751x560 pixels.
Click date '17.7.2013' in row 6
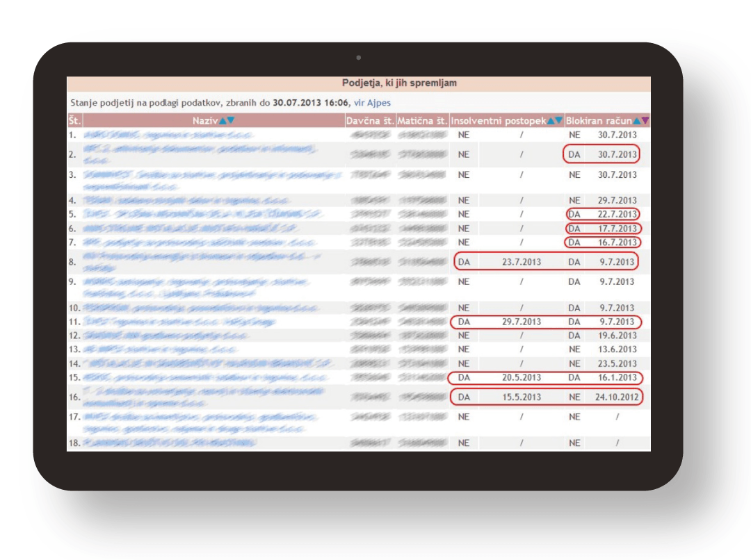click(x=617, y=229)
